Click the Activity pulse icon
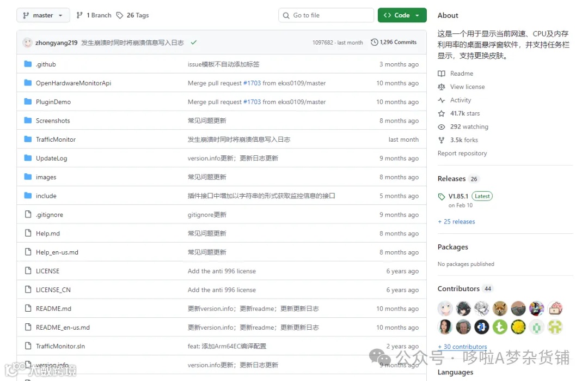The image size is (588, 381). [x=442, y=100]
